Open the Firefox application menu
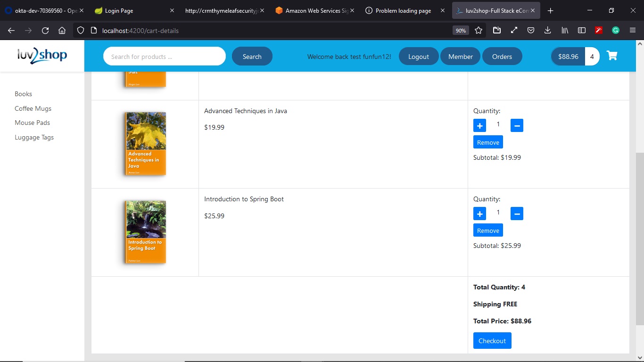The width and height of the screenshot is (644, 362). tap(633, 31)
